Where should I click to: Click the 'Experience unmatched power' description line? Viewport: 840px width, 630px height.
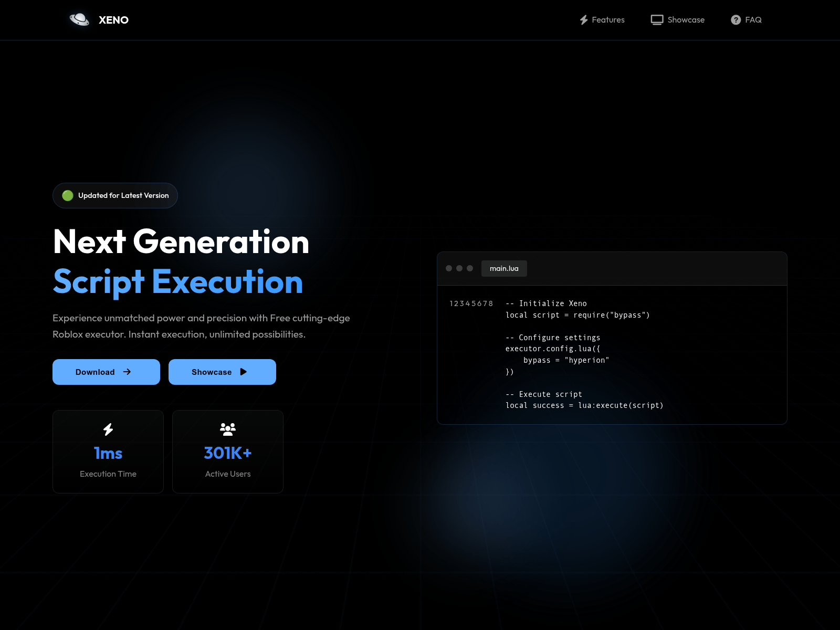click(x=201, y=318)
